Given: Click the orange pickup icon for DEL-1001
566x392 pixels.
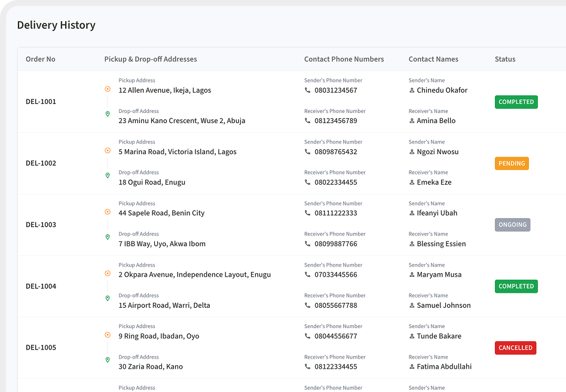Looking at the screenshot, I should [x=108, y=89].
